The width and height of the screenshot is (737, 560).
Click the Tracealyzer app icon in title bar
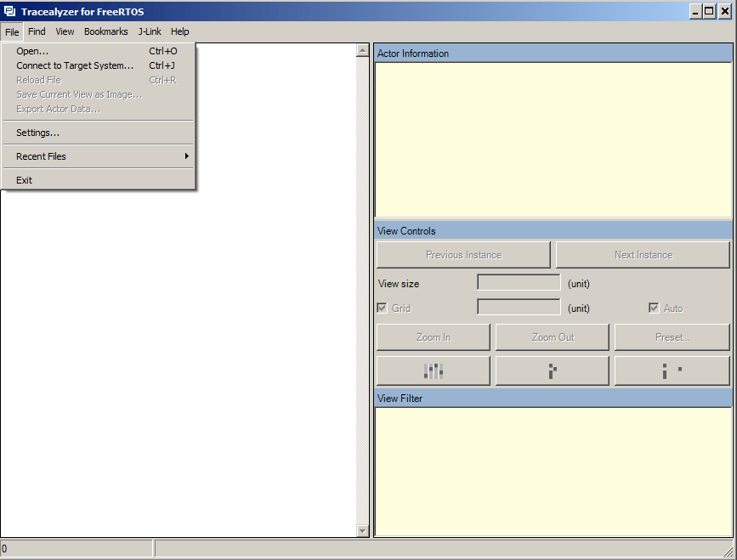point(9,11)
